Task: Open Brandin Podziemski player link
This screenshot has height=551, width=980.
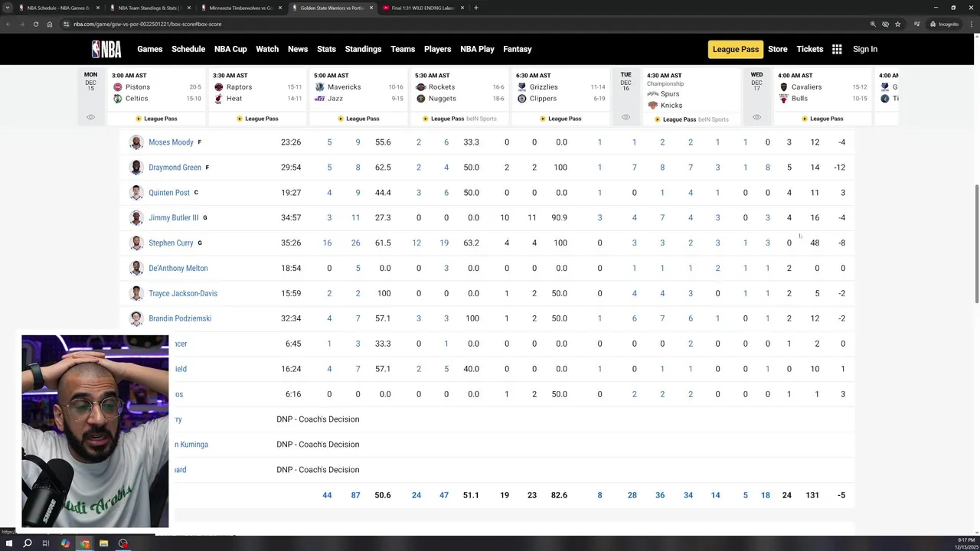Action: pyautogui.click(x=180, y=318)
